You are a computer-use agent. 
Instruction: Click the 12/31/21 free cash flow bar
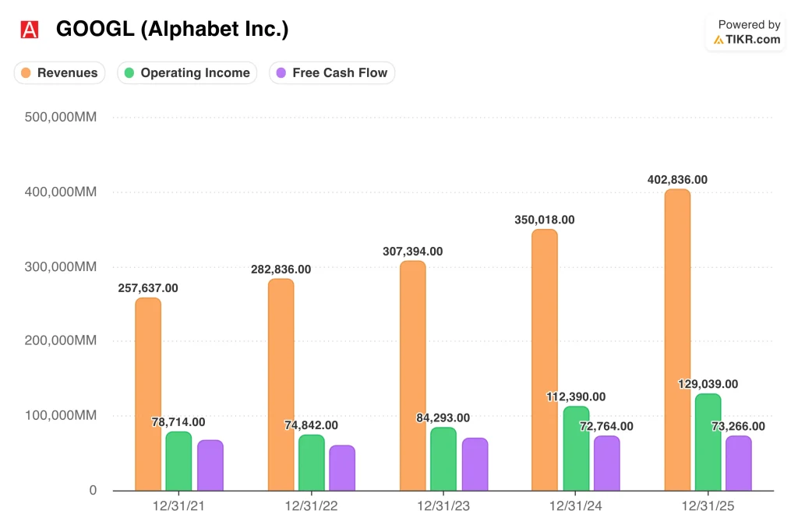click(210, 466)
